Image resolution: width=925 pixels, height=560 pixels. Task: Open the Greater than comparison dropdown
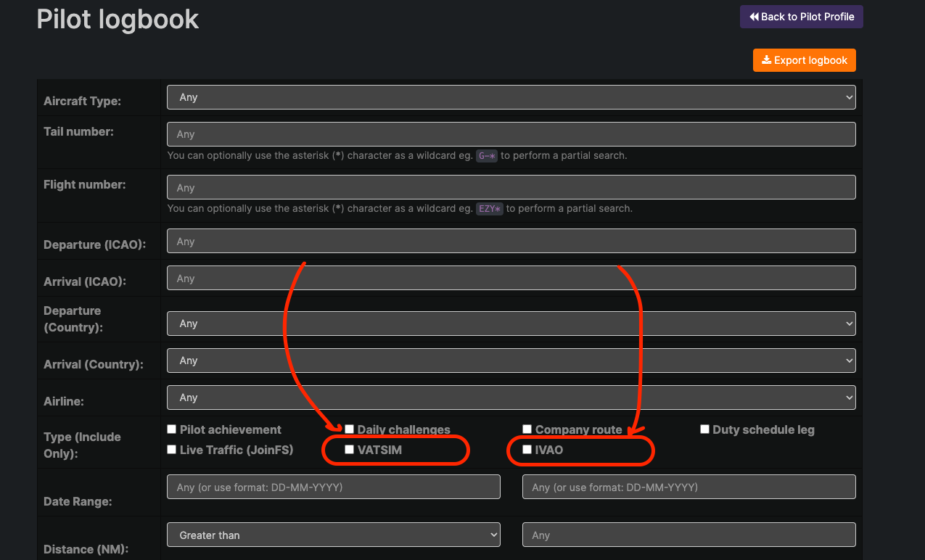click(x=333, y=535)
